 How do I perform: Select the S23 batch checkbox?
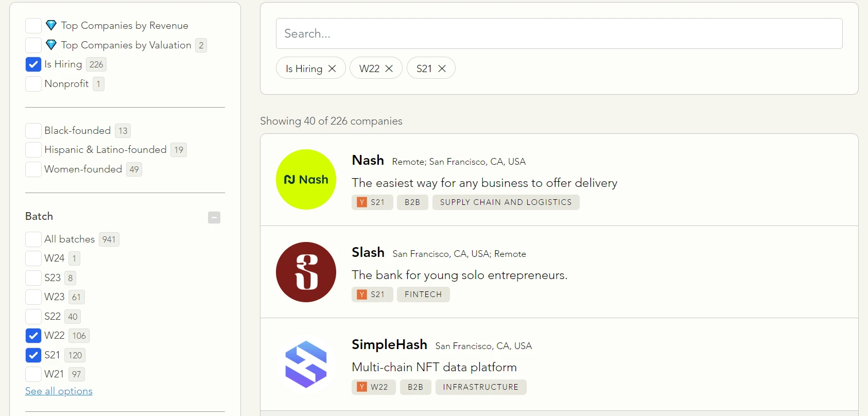(x=33, y=278)
